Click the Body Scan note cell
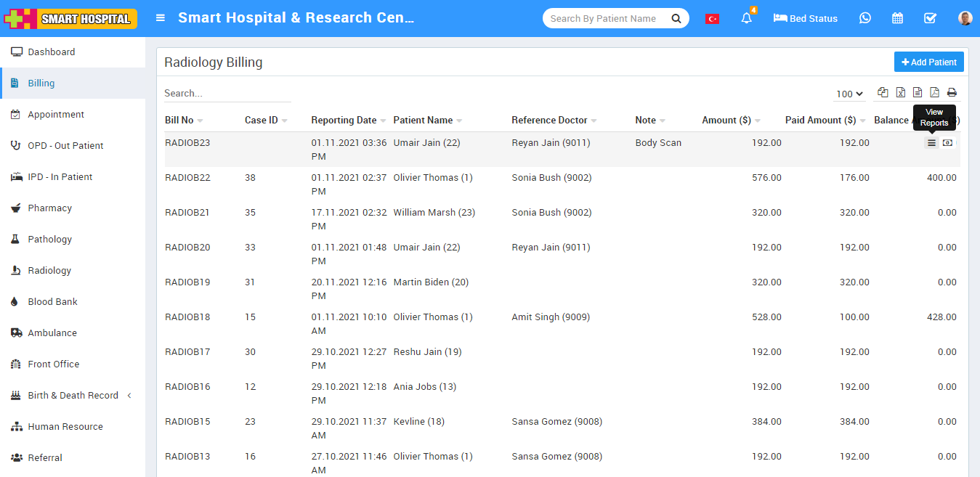Viewport: 980px width, 477px height. coord(658,143)
